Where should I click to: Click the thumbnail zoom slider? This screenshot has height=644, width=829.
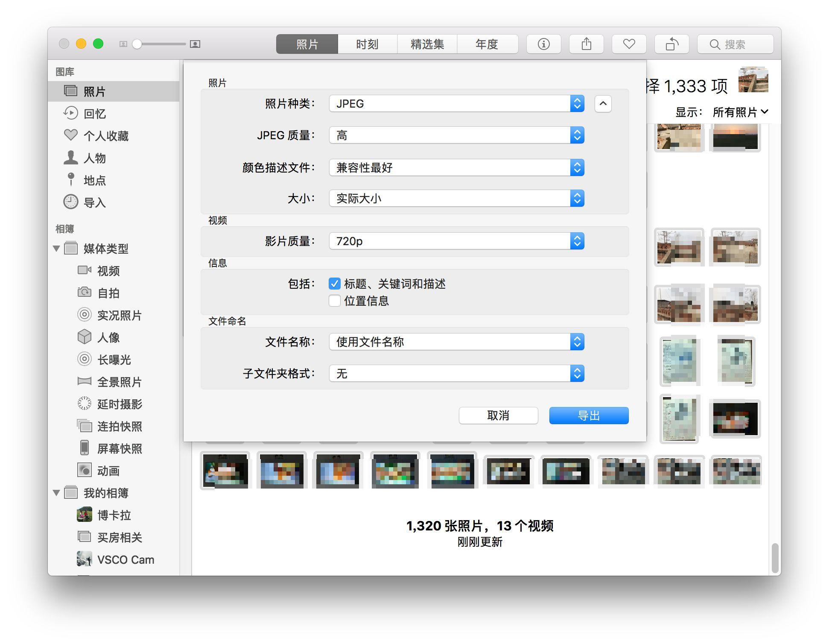pos(159,44)
